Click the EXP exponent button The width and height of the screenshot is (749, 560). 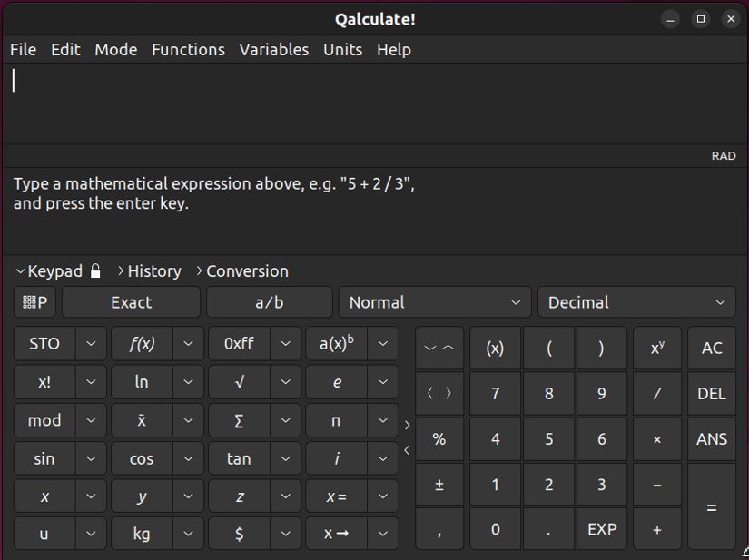click(x=602, y=529)
